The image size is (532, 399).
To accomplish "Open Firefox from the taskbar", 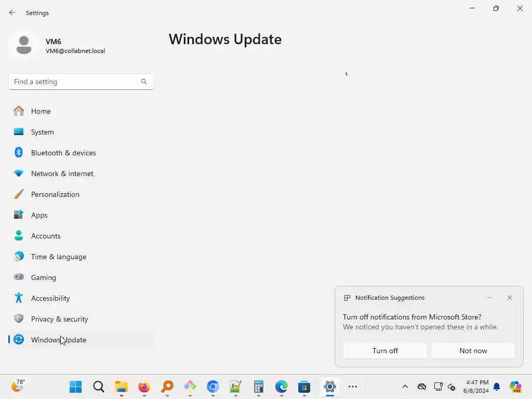I will click(x=144, y=387).
